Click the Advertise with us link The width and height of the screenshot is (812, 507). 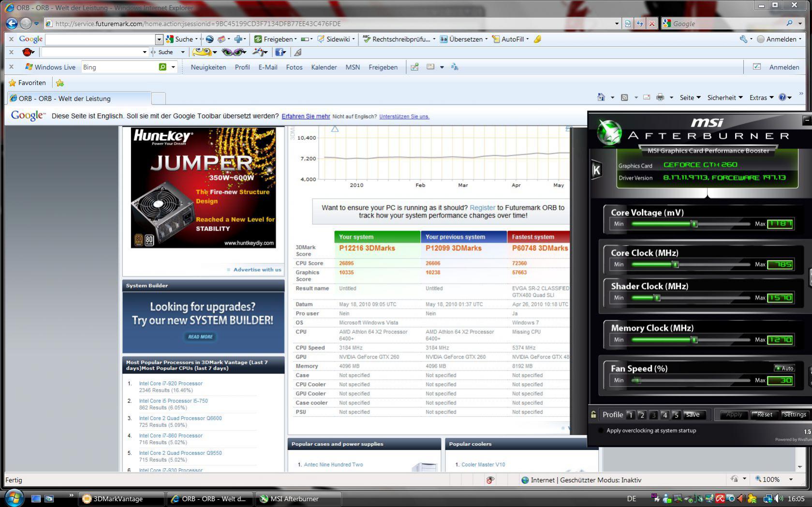257,270
